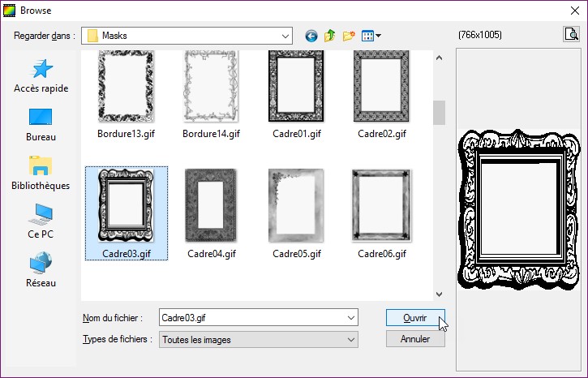This screenshot has width=588, height=378.
Task: Click the file list scroll down arrow
Action: pyautogui.click(x=439, y=294)
